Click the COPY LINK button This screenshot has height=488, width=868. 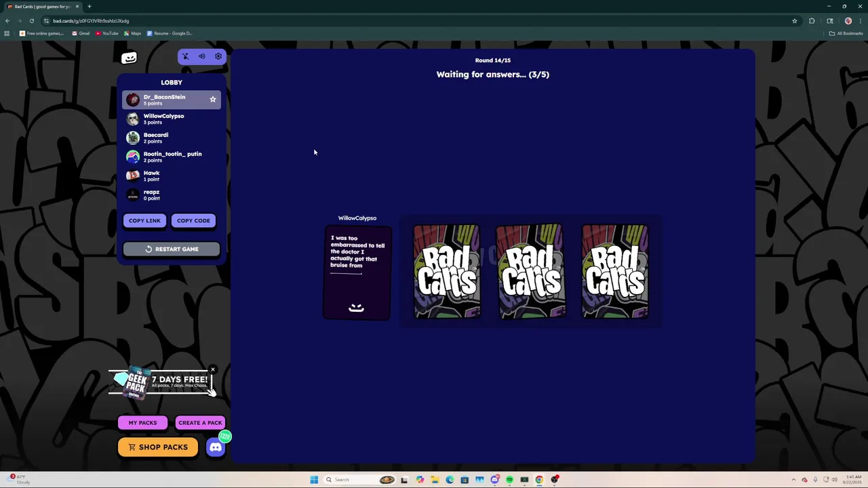(x=144, y=220)
